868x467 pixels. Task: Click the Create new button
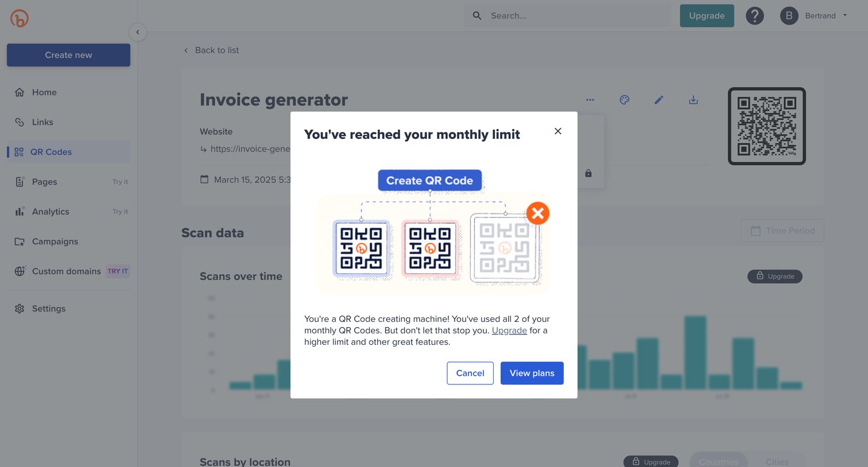click(x=68, y=55)
